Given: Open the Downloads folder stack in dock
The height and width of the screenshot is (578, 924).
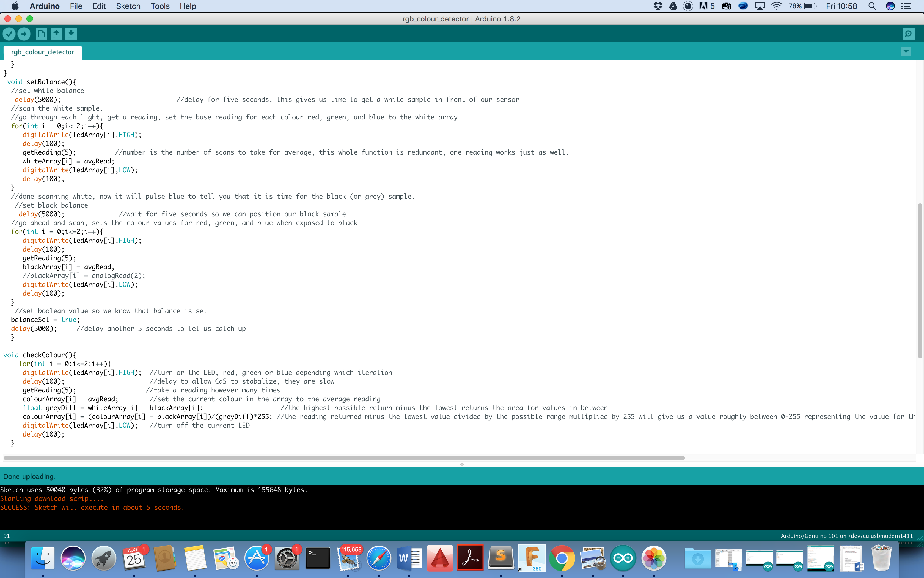Looking at the screenshot, I should point(698,558).
